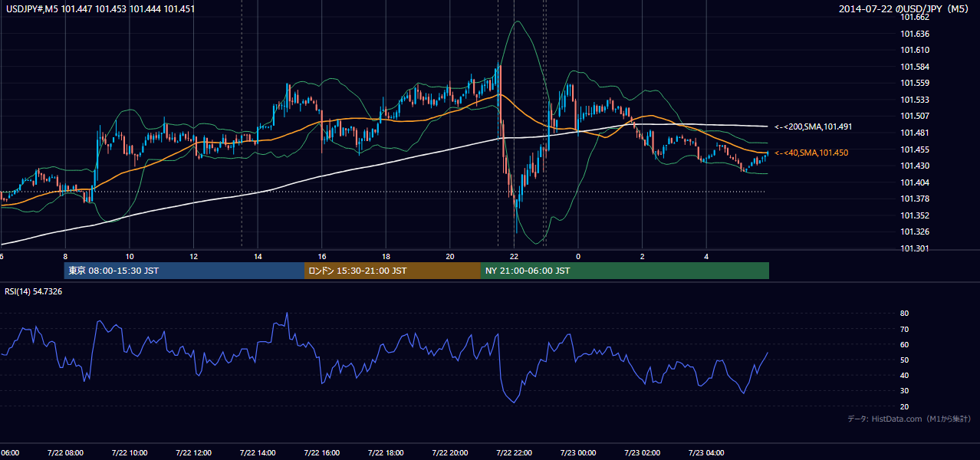Click RSI scale value 70

pos(905,329)
